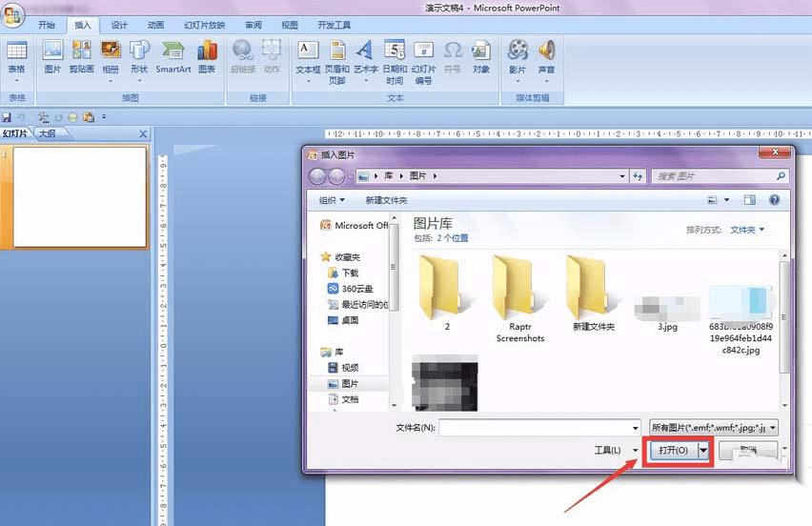Click the search 图片 box
The image size is (812, 526).
click(x=721, y=176)
